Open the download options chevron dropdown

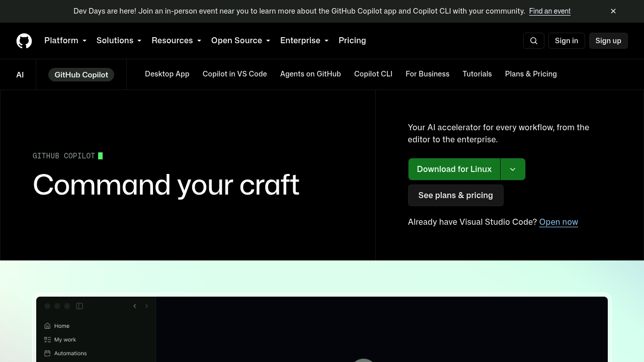[x=513, y=169]
